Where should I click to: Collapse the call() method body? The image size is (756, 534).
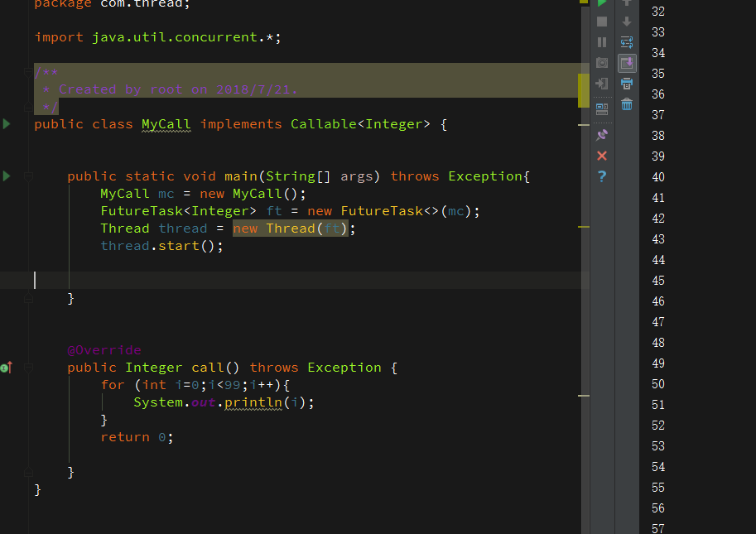click(x=28, y=368)
